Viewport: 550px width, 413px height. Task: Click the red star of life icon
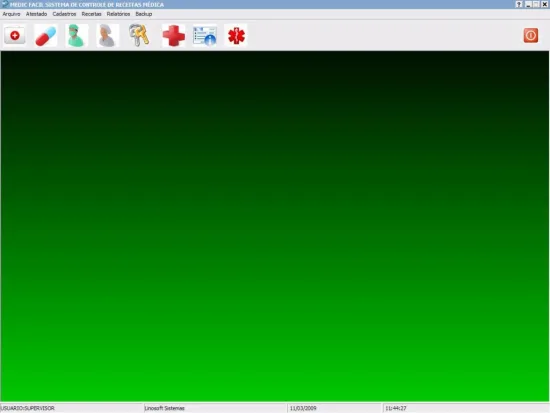point(236,35)
